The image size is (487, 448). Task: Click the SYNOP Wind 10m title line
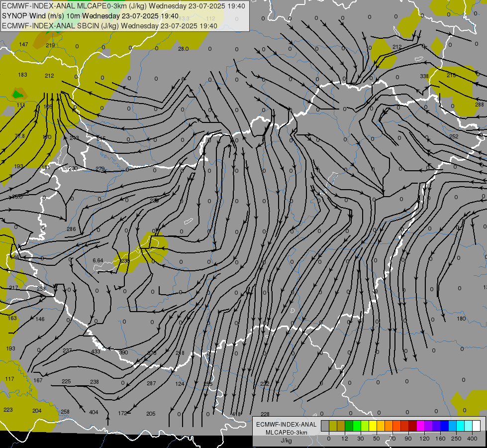(91, 16)
